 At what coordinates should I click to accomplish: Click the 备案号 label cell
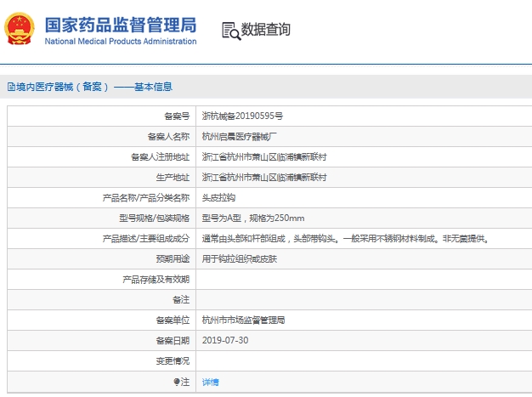[101, 116]
